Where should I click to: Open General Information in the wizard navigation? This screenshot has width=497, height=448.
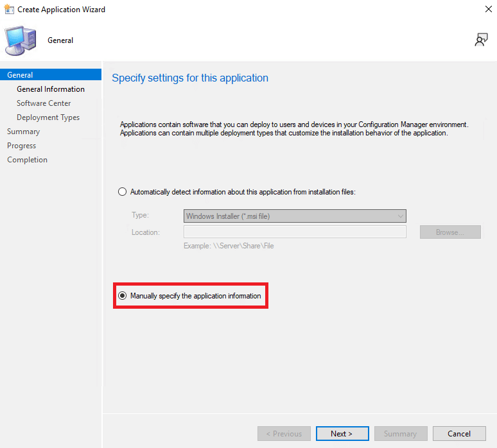pos(51,89)
